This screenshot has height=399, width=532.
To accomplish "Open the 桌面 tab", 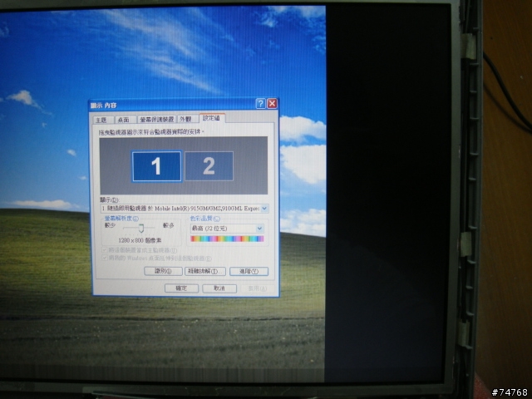I will 124,120.
